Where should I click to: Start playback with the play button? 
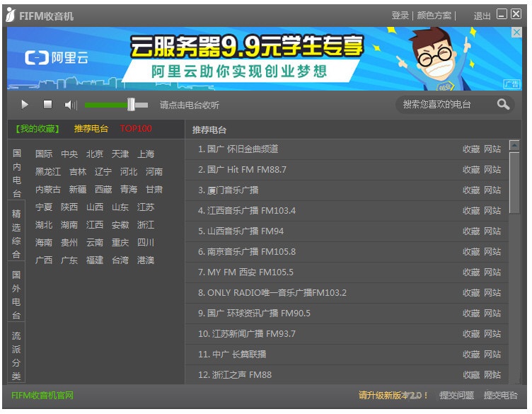pyautogui.click(x=25, y=105)
